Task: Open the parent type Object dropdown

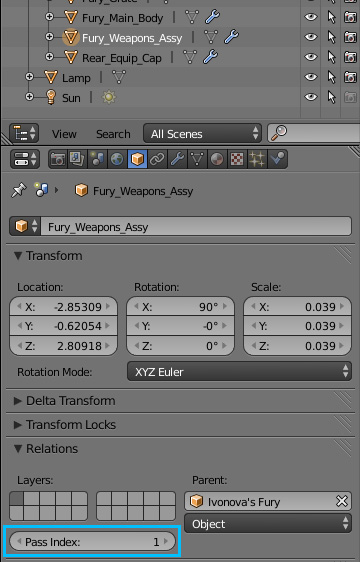Action: [267, 523]
